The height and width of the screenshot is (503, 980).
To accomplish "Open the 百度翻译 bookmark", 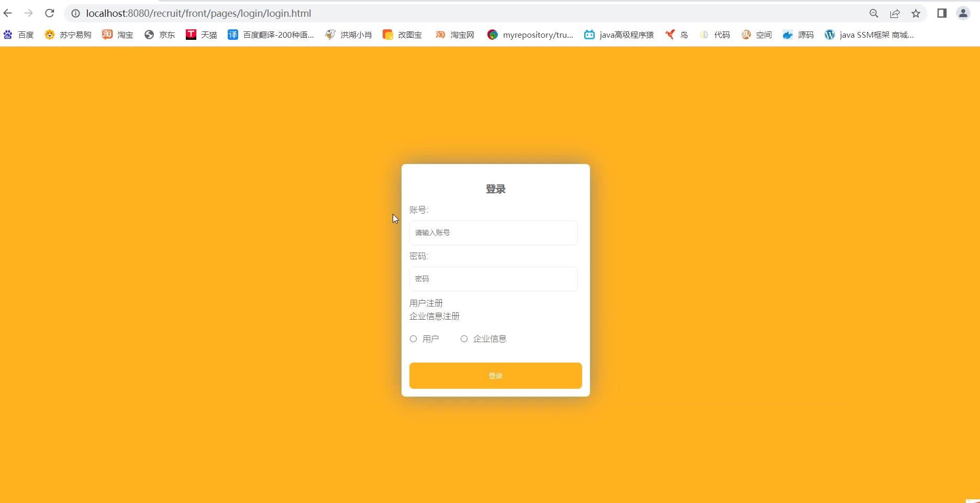I will pyautogui.click(x=271, y=35).
